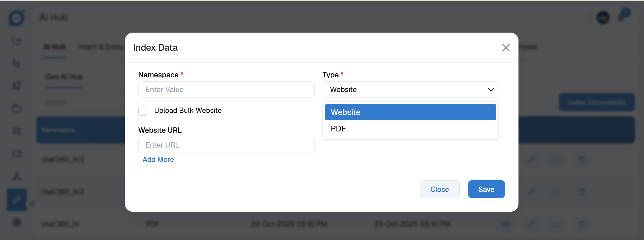Select the Gen AI Hub sub-tab

point(64,77)
